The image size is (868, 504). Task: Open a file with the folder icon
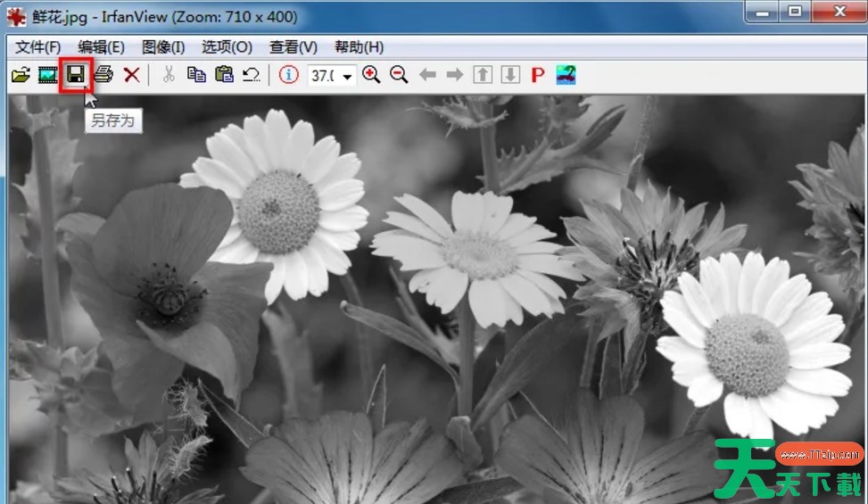[x=21, y=75]
